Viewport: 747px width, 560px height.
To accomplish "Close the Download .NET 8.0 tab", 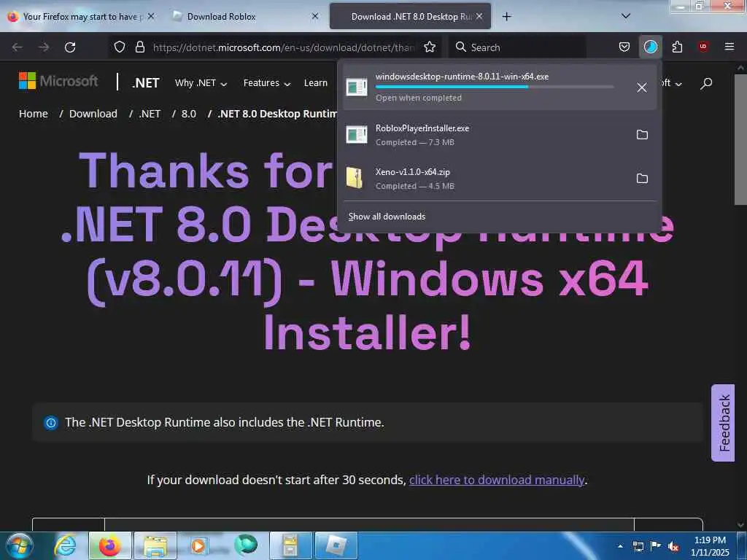I will click(479, 16).
